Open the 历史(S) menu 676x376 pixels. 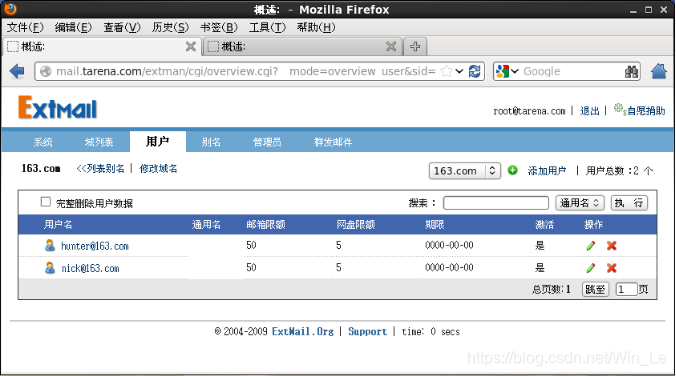point(170,28)
